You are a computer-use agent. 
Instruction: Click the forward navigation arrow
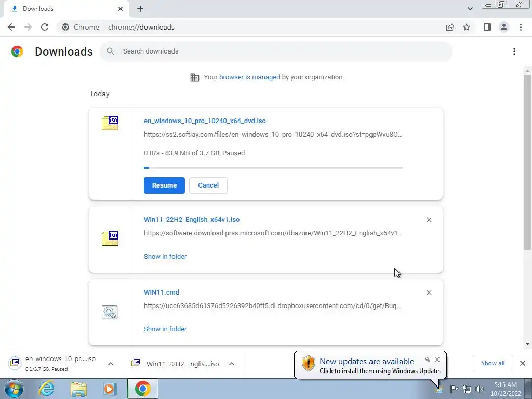tap(28, 27)
